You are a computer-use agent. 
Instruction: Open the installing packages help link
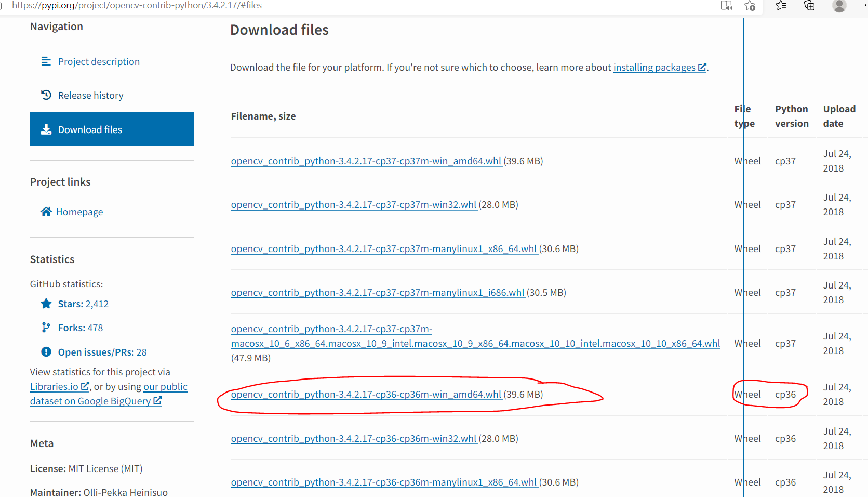(x=660, y=67)
